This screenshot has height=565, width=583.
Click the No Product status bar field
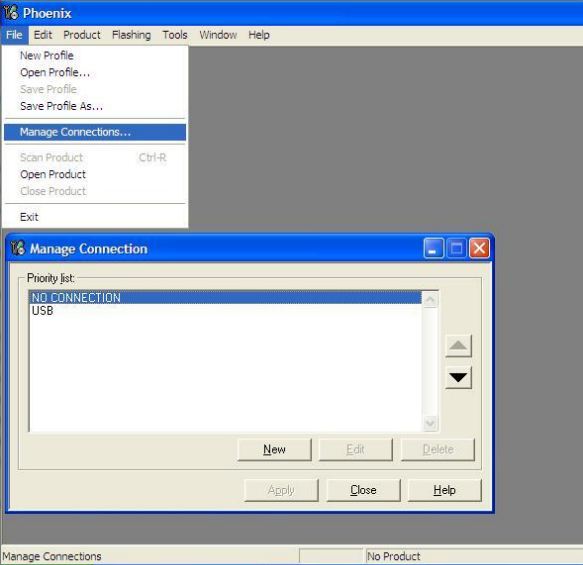click(x=474, y=556)
